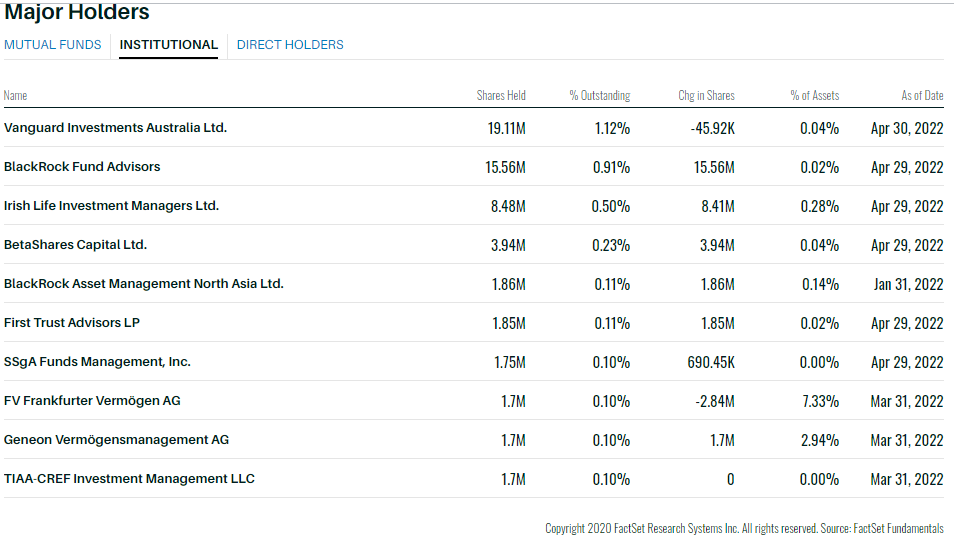Click the Jan 31, 2022 date
The height and width of the screenshot is (539, 954).
[x=908, y=284]
